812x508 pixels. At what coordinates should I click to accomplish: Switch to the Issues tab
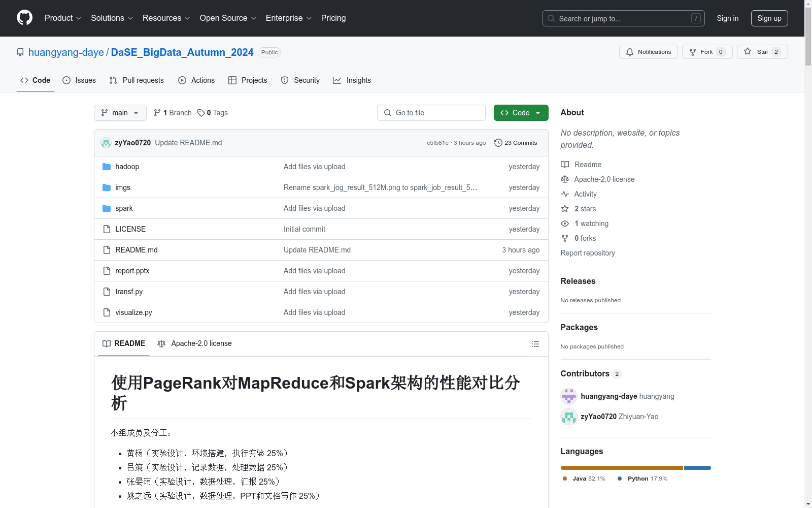(x=79, y=80)
